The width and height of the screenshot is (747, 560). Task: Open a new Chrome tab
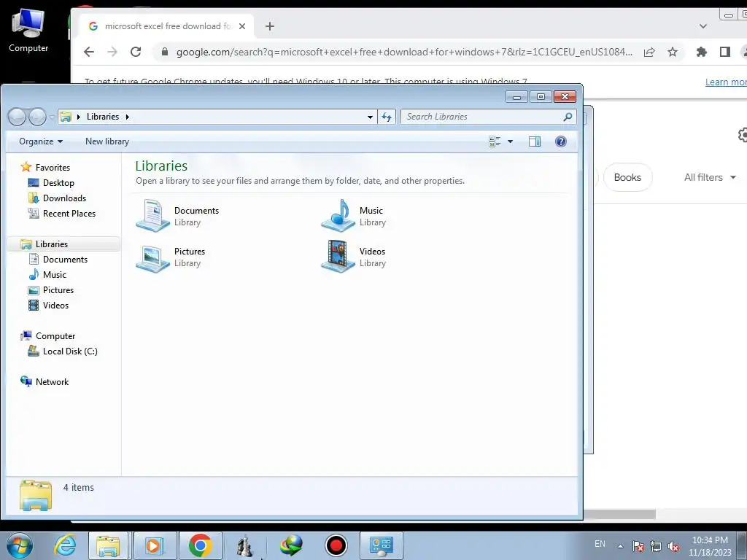click(x=270, y=26)
